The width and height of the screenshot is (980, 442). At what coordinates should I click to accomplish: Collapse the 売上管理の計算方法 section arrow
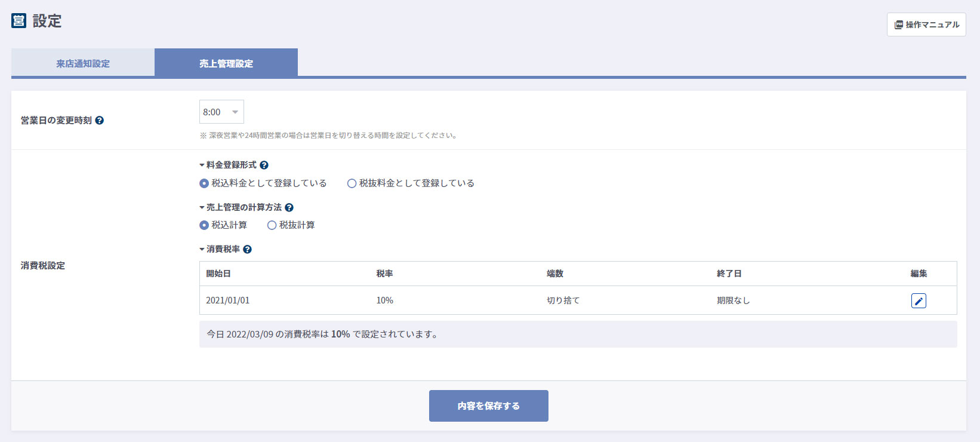click(x=202, y=208)
